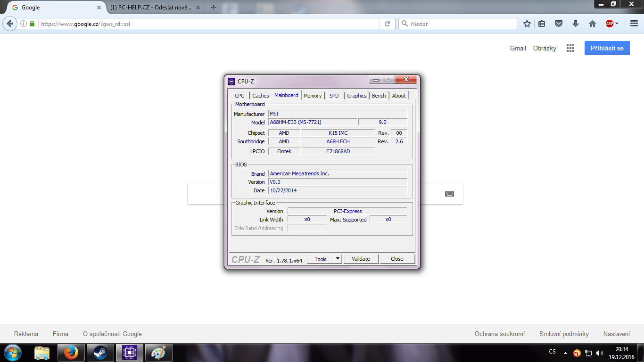The image size is (644, 362).
Task: Open the on-screen keyboard in Google search box
Action: pyautogui.click(x=449, y=194)
